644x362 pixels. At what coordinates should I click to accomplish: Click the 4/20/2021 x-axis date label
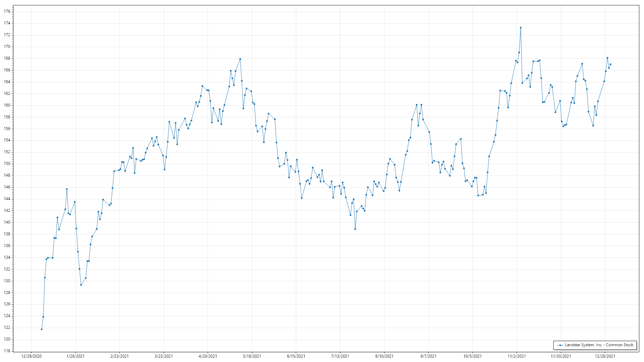(x=208, y=356)
